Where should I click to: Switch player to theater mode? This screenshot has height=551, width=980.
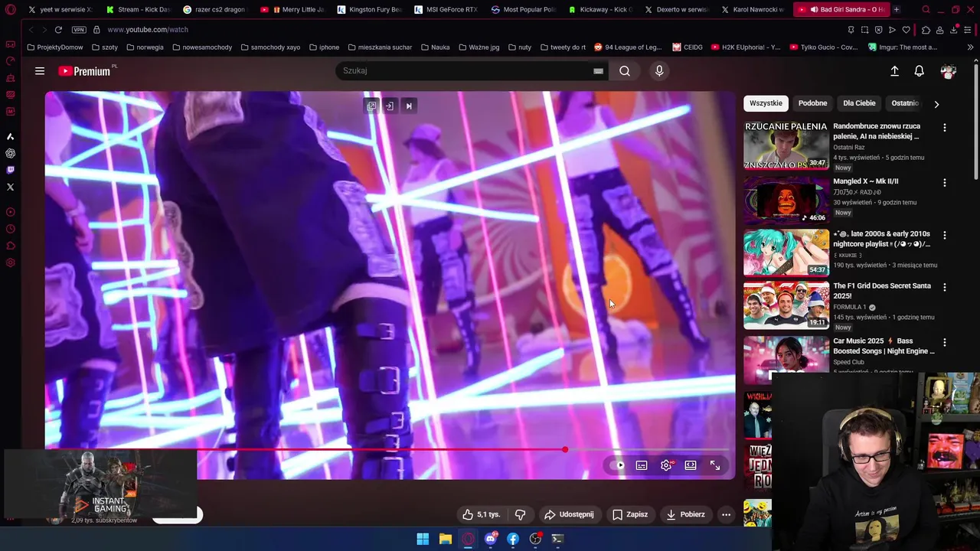pyautogui.click(x=691, y=465)
